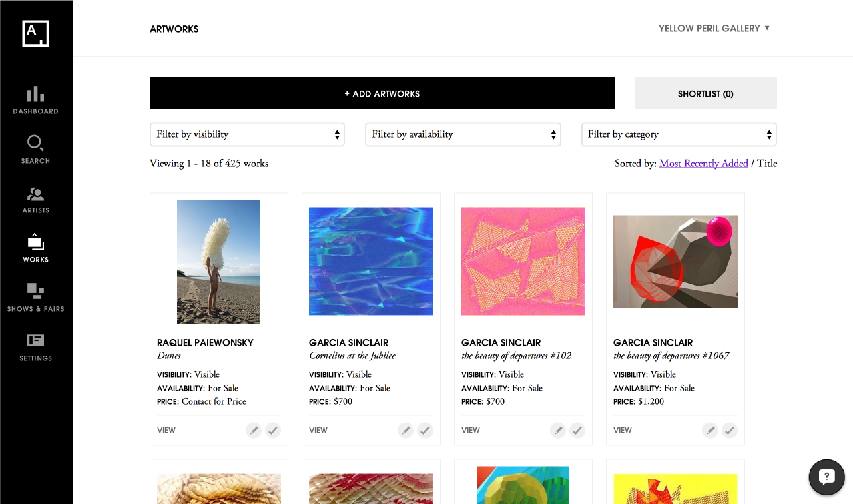Open the help chat bubble
The width and height of the screenshot is (853, 504).
coord(826,477)
